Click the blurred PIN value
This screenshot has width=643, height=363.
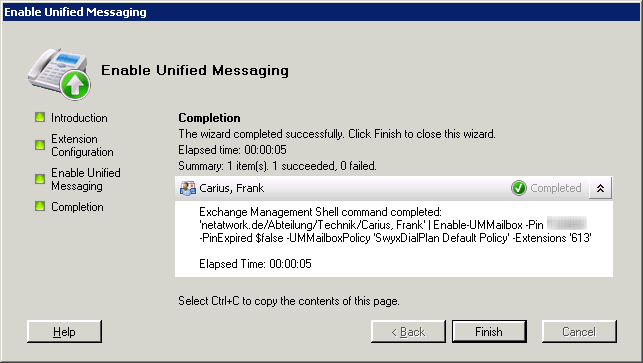567,224
